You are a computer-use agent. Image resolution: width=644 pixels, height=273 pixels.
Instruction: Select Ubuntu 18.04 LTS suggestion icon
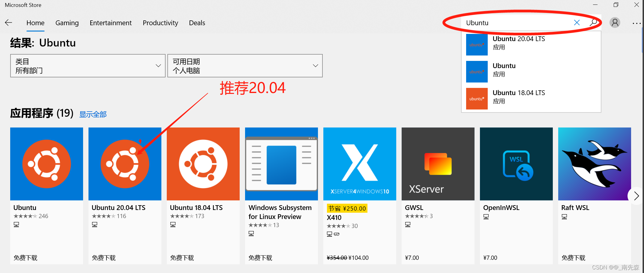coord(477,99)
